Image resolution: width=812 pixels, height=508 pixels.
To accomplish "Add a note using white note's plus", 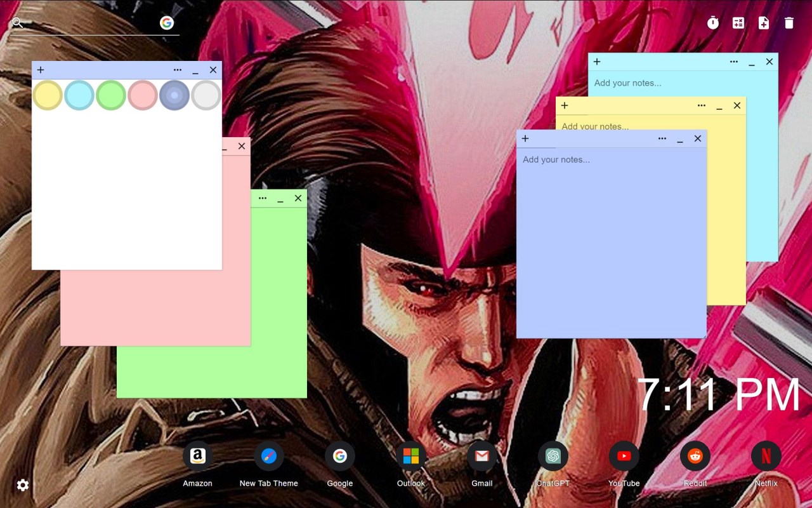I will pyautogui.click(x=41, y=70).
